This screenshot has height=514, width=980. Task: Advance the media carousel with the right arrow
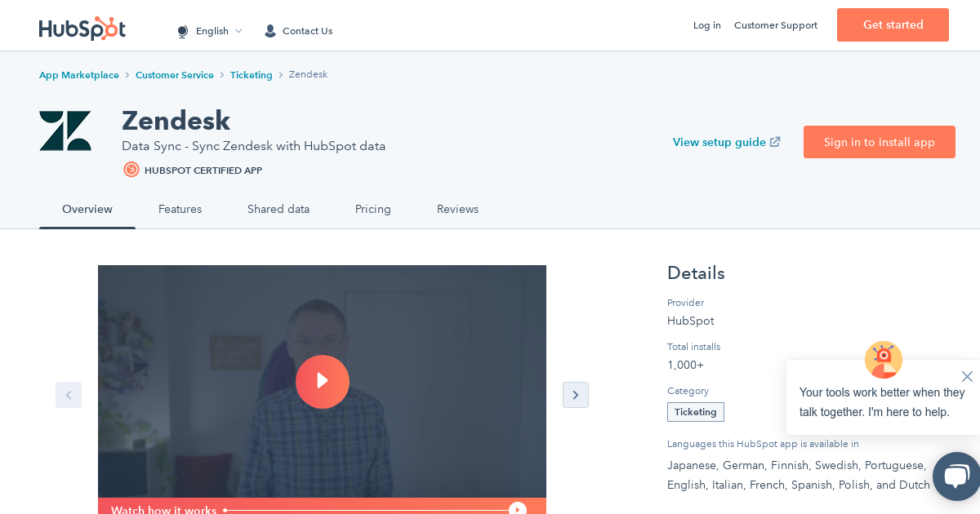point(576,395)
